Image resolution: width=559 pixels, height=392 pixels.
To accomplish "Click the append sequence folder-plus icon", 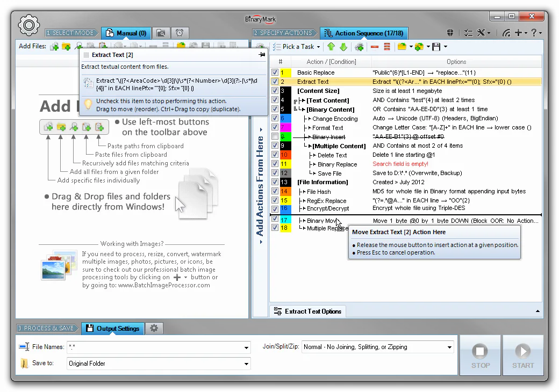I will [x=420, y=47].
